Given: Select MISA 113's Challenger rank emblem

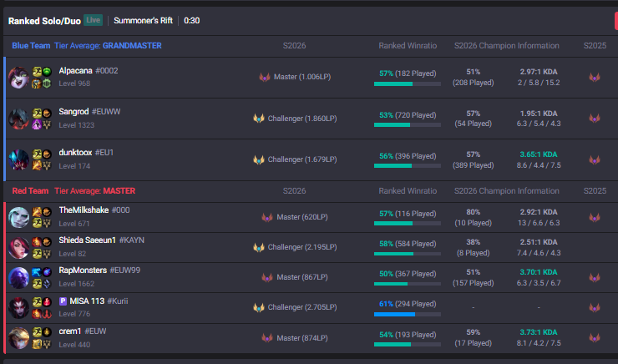Looking at the screenshot, I should coord(259,307).
